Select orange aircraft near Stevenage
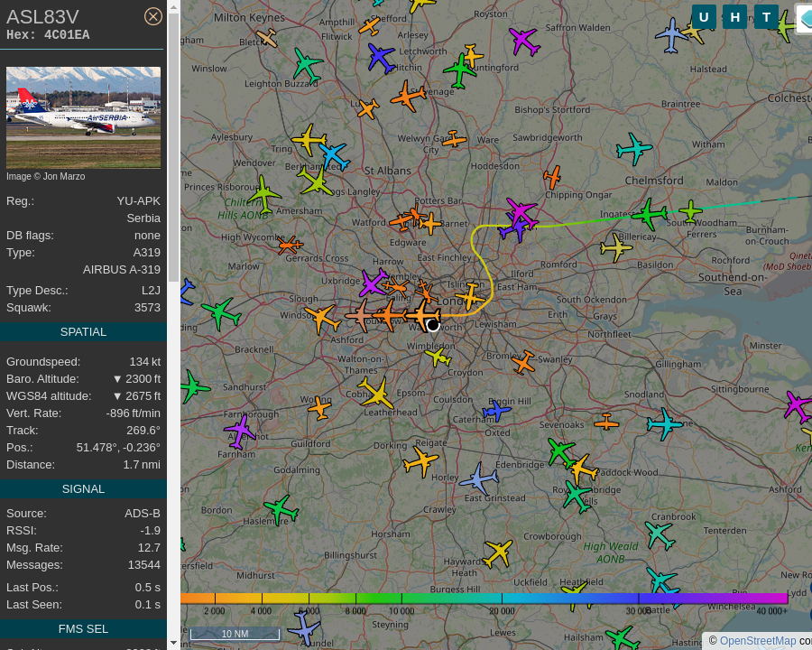 click(409, 96)
